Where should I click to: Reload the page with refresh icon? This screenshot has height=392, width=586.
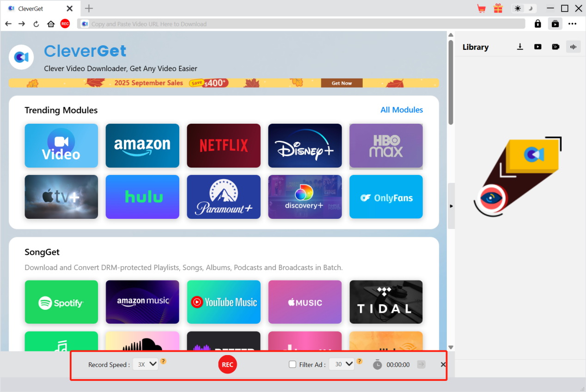(36, 24)
